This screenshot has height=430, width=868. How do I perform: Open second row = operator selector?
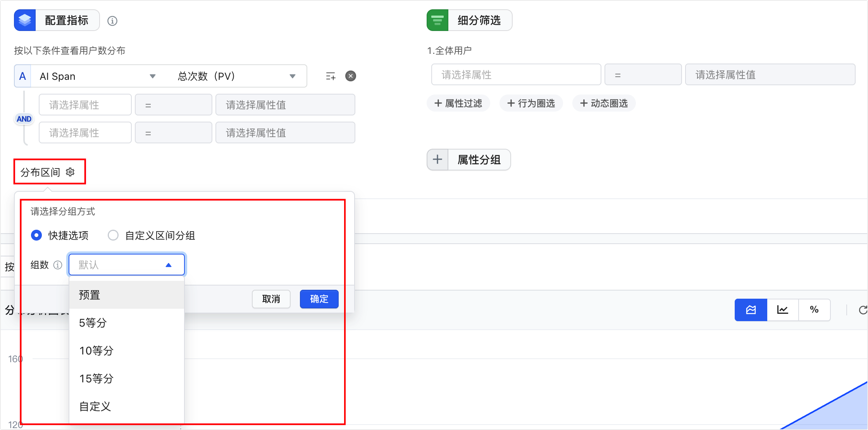[x=174, y=132]
